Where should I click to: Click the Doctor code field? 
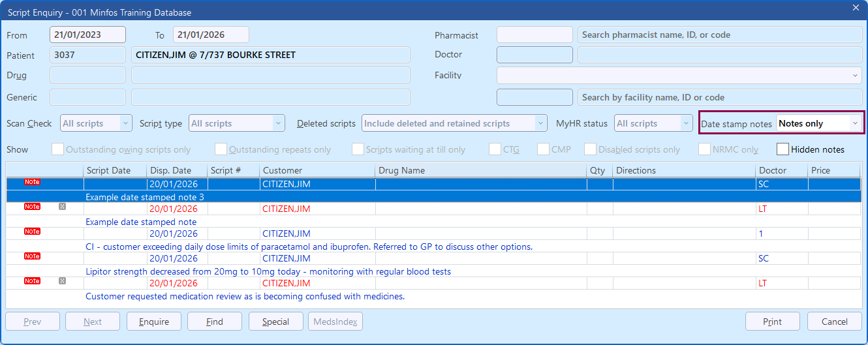pyautogui.click(x=535, y=55)
